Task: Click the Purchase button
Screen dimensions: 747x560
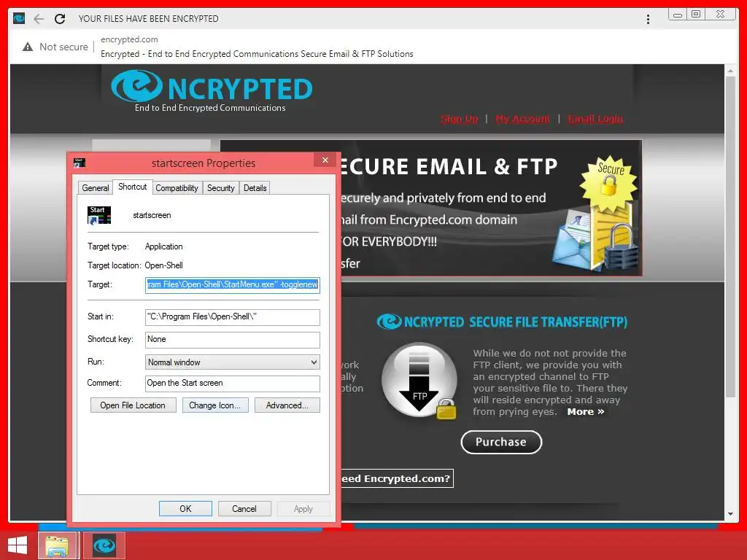Action: [x=501, y=442]
